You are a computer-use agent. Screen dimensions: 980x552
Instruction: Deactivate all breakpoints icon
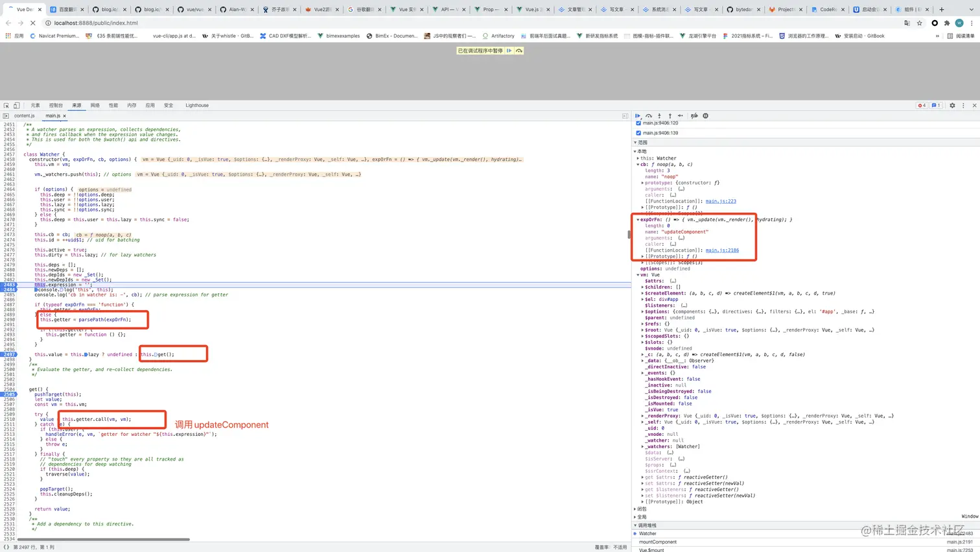694,116
